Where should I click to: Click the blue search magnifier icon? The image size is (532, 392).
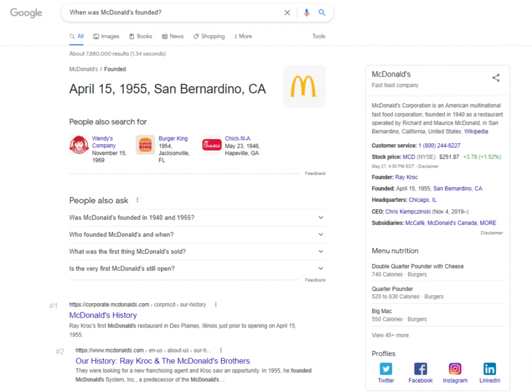(321, 12)
